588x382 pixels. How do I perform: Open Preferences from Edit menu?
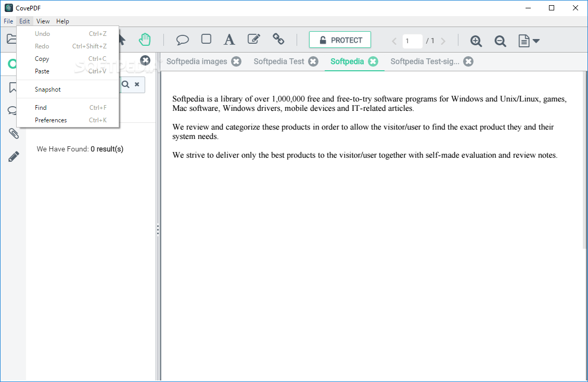(68, 120)
